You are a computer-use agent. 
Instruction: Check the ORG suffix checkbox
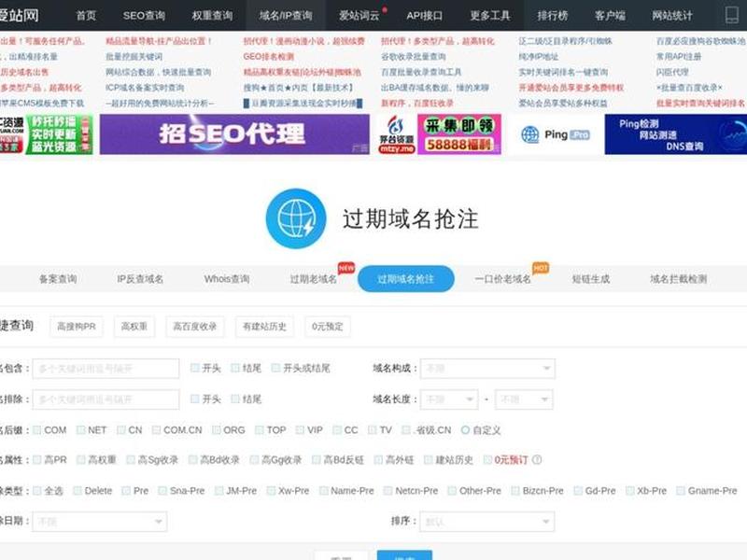pyautogui.click(x=217, y=430)
